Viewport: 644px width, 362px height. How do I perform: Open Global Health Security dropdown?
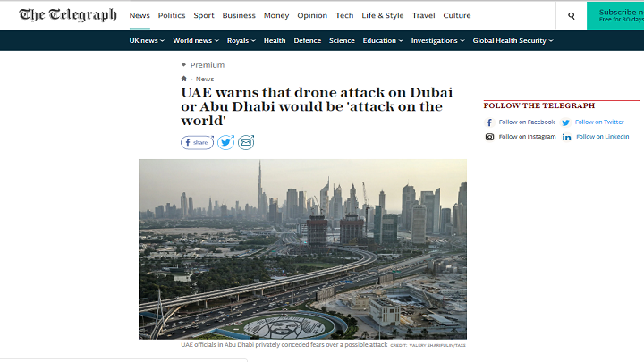513,40
